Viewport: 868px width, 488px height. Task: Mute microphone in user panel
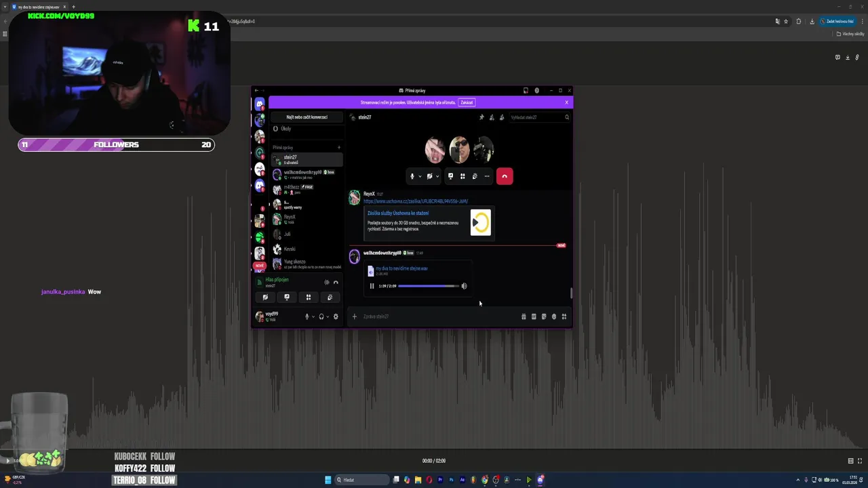(x=307, y=317)
